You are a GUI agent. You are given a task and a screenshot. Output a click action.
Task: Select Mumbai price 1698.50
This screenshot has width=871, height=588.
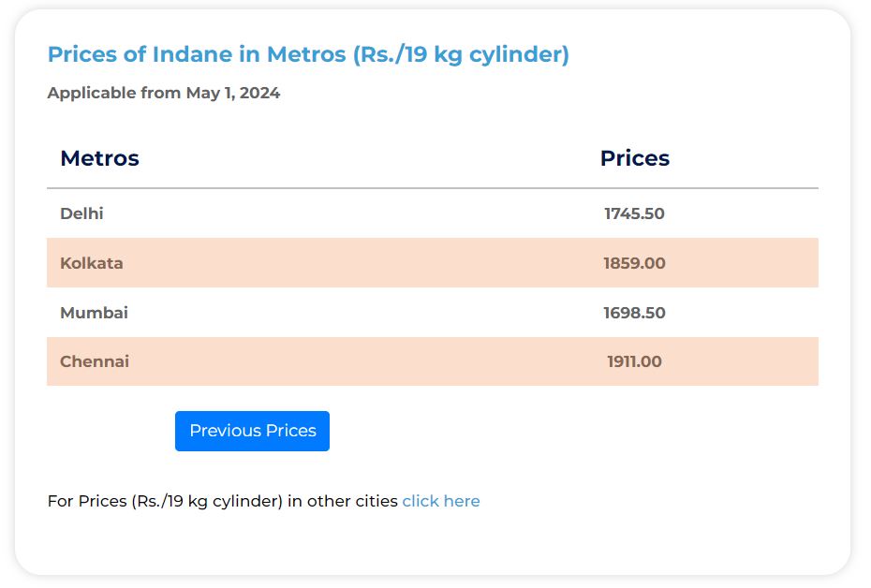click(634, 313)
